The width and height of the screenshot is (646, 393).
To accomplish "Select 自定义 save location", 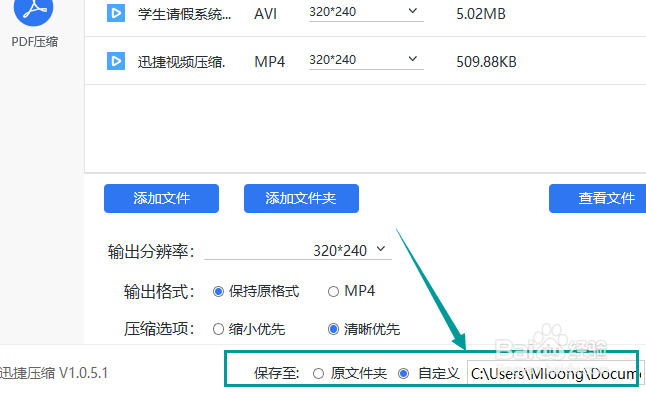I will (x=404, y=374).
